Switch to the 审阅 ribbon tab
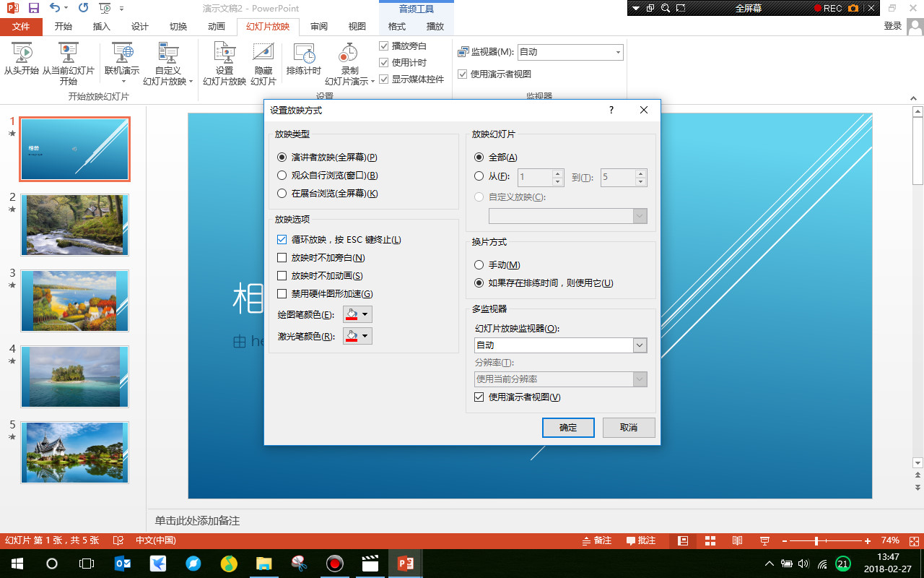This screenshot has height=578, width=924. click(318, 26)
